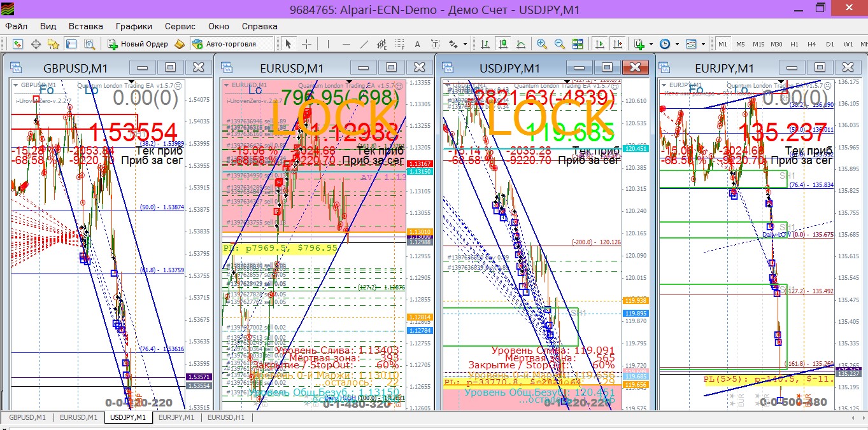The width and height of the screenshot is (868, 430).
Task: Tile chart windows with grid icon
Action: (x=578, y=44)
